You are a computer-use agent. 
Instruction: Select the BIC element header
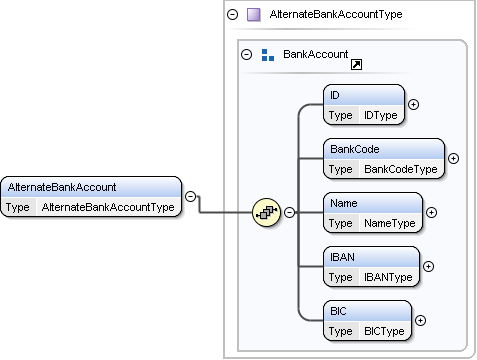(368, 311)
